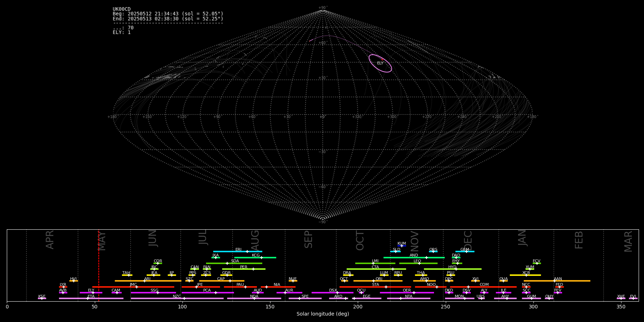Image resolution: width=644 pixels, height=322 pixels.
Task: Click the ERI shower label
Action: tap(239, 250)
